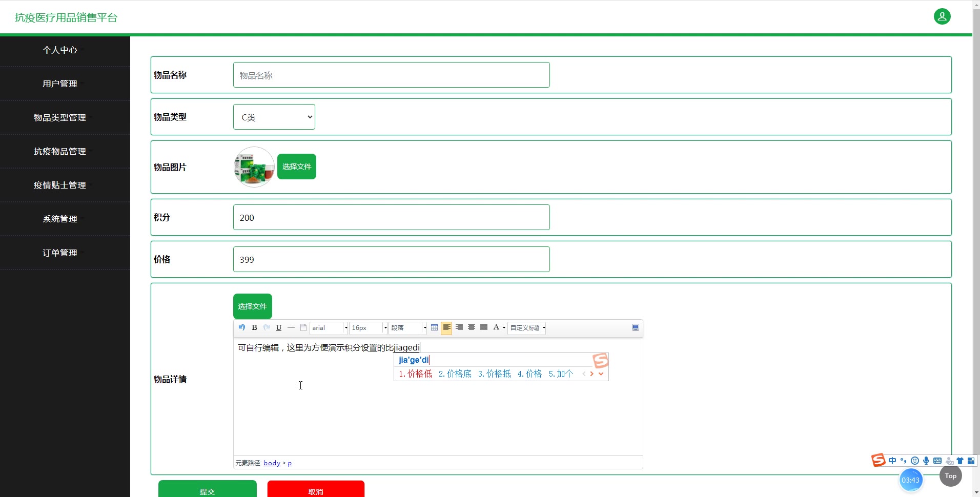This screenshot has width=980, height=497.
Task: Toggle Chinese punctuation mode in the IME bar
Action: pos(903,461)
